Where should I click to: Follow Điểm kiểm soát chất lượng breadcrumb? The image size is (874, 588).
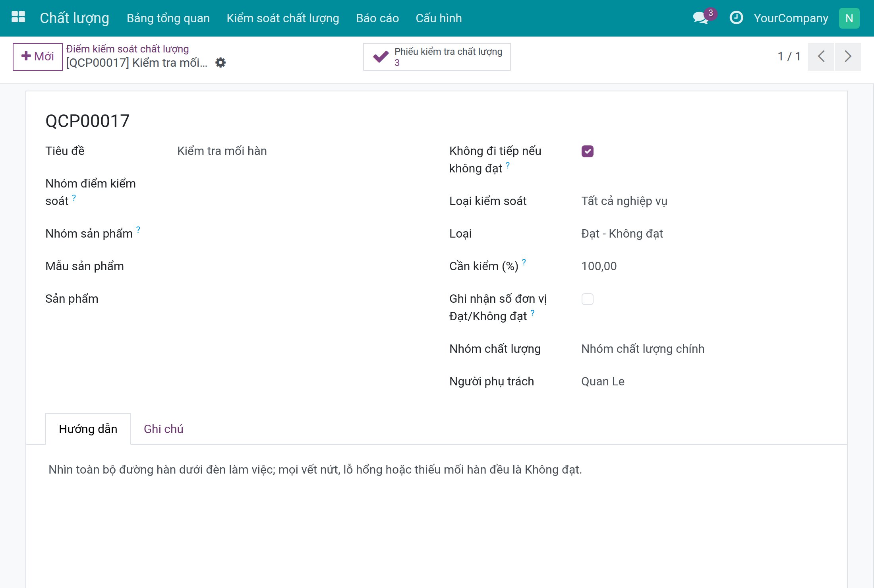pyautogui.click(x=127, y=49)
